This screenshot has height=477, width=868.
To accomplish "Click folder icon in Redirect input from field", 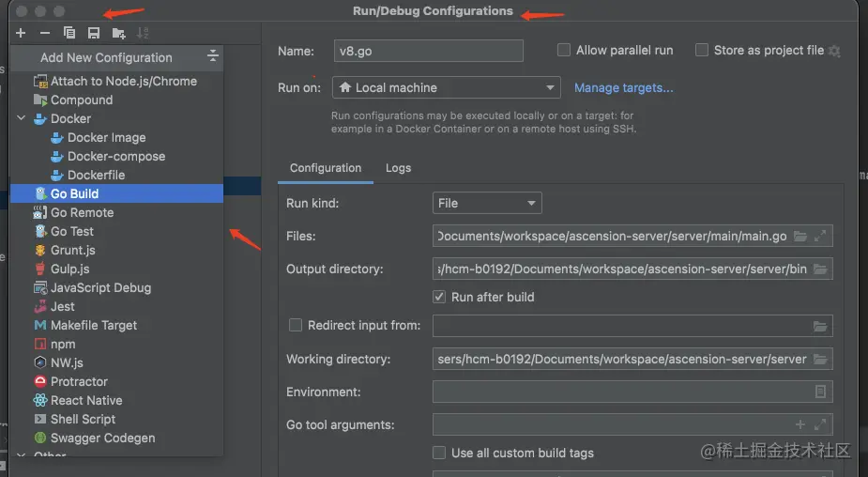I will [x=820, y=327].
